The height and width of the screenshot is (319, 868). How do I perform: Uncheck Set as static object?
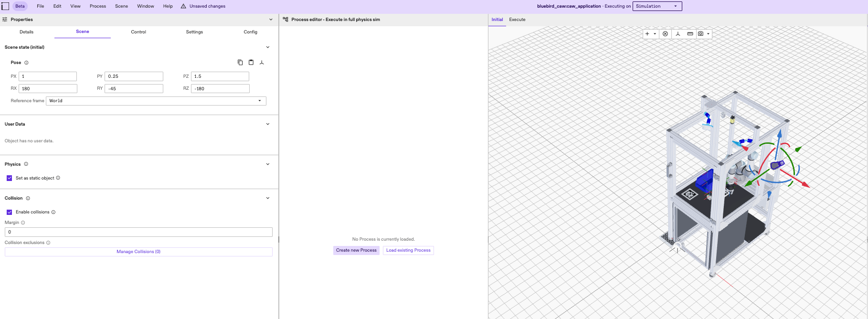(x=10, y=178)
